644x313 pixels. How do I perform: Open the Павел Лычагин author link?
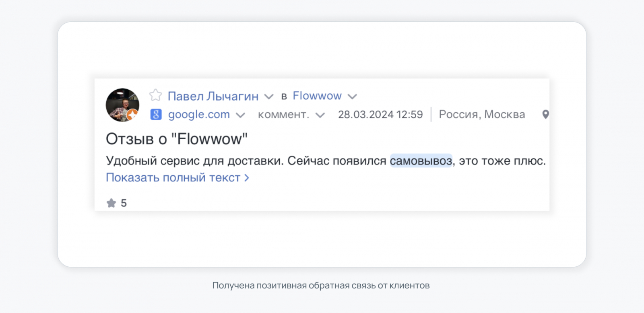coord(213,96)
